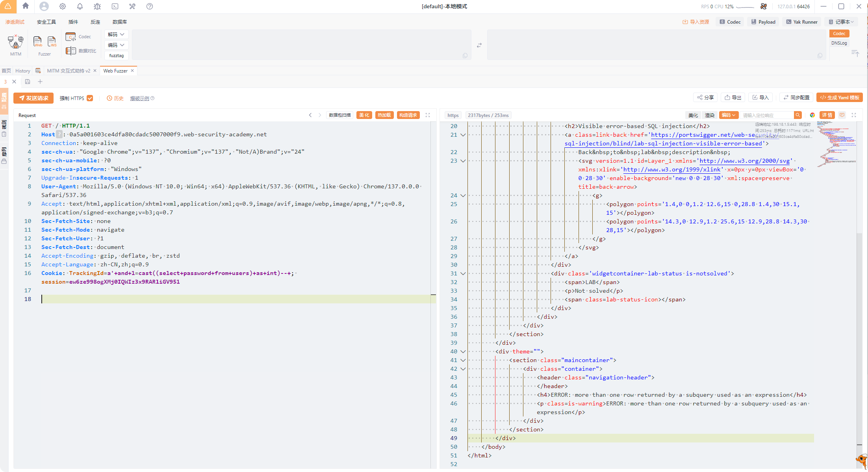
Task: Collapse the fold arrow at response line 40
Action: coord(463,351)
